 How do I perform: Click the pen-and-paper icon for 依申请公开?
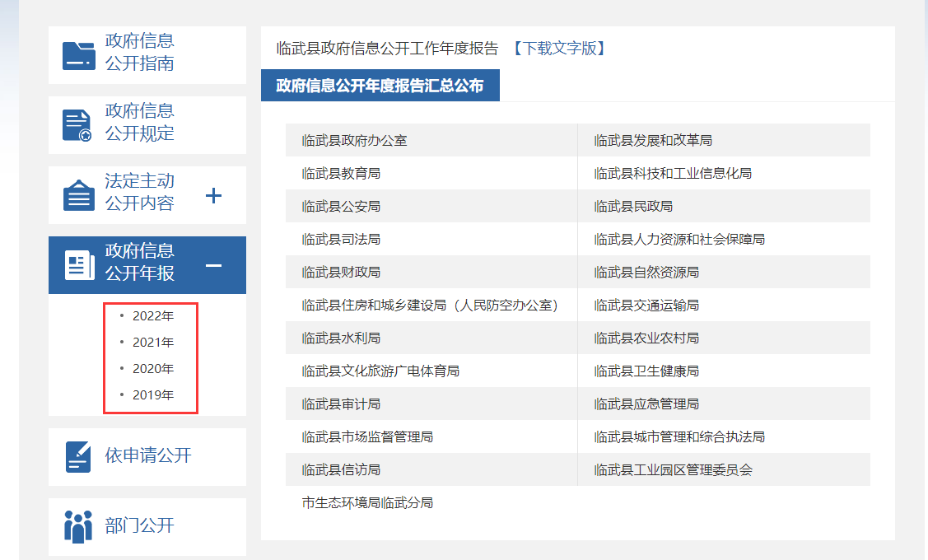pyautogui.click(x=78, y=456)
